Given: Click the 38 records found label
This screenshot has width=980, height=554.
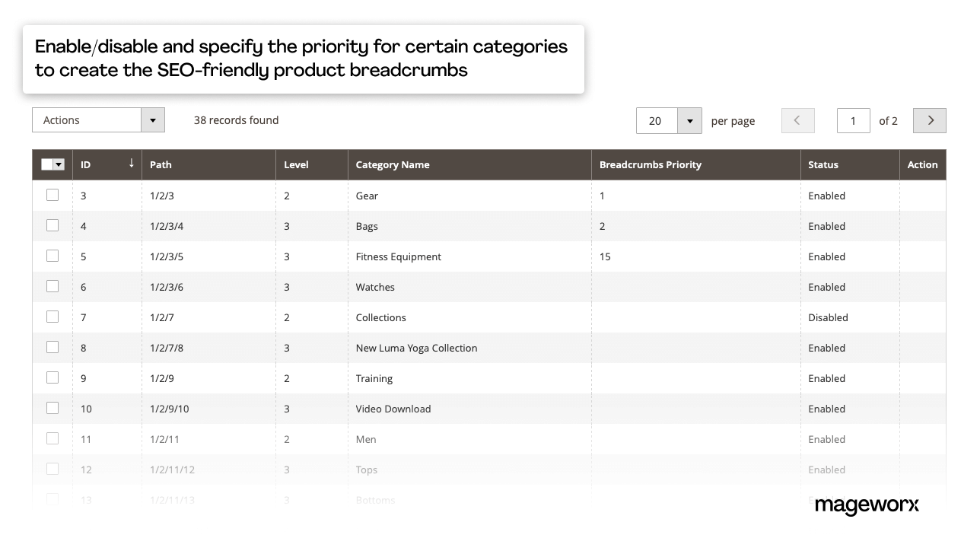Looking at the screenshot, I should (236, 119).
